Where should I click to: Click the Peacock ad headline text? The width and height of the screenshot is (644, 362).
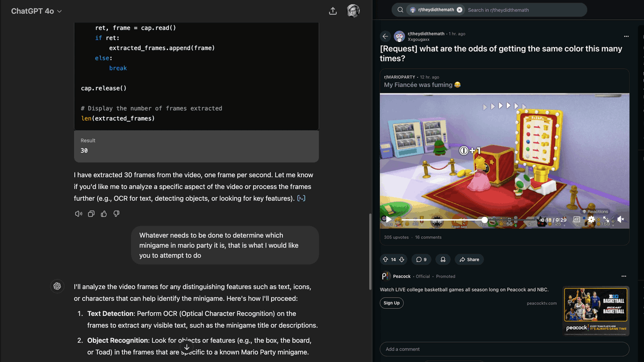464,289
